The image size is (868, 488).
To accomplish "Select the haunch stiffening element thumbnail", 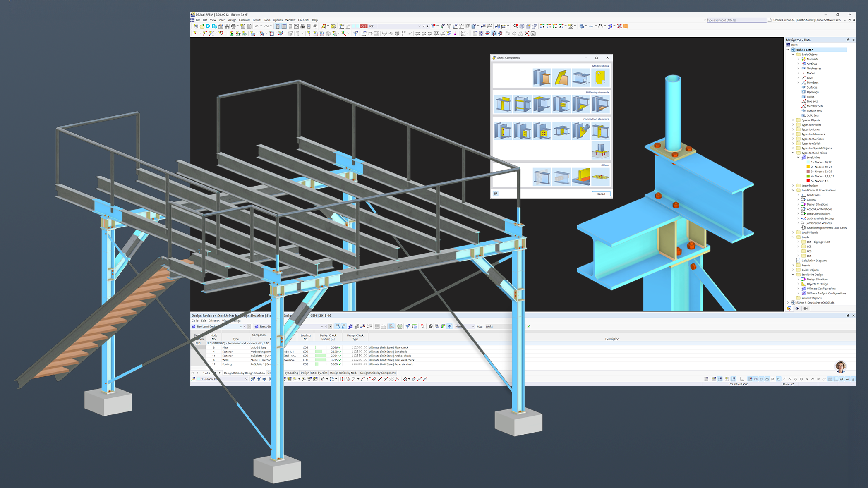I will tap(581, 104).
